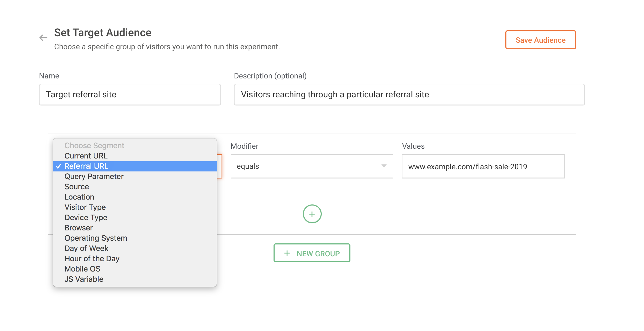Add condition with green plus circle

pos(312,214)
